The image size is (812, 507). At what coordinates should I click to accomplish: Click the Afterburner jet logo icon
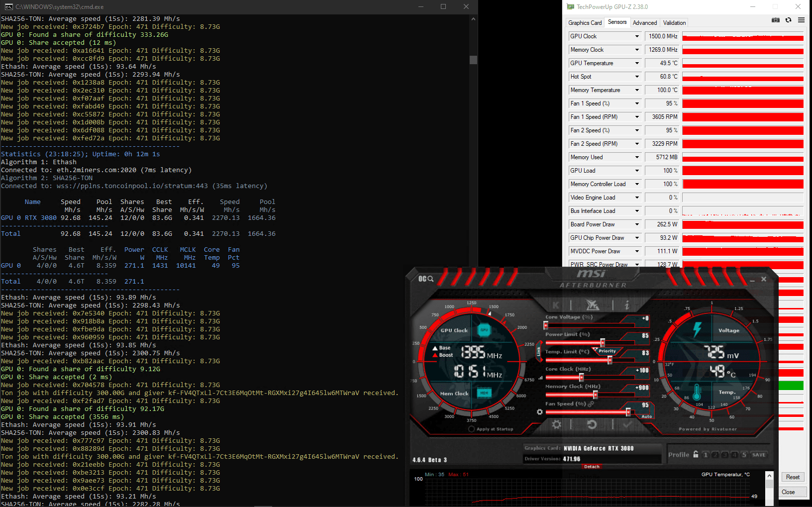click(592, 305)
